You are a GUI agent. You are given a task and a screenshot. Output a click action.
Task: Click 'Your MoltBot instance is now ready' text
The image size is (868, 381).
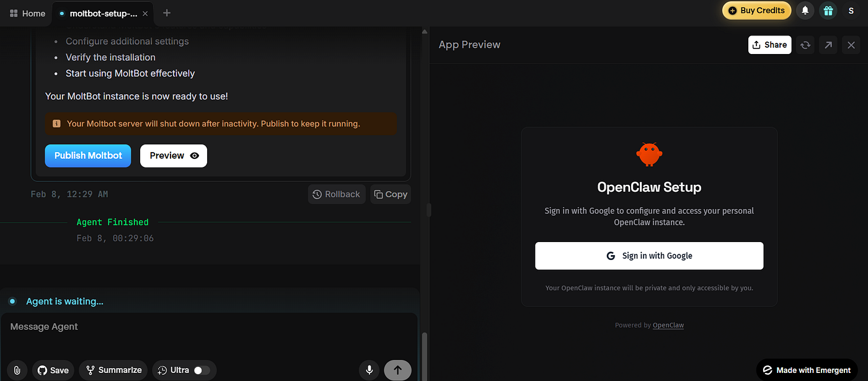pyautogui.click(x=136, y=96)
